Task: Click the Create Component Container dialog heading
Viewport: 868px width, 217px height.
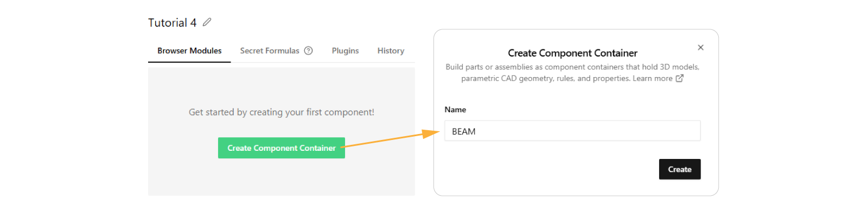Action: (x=572, y=53)
